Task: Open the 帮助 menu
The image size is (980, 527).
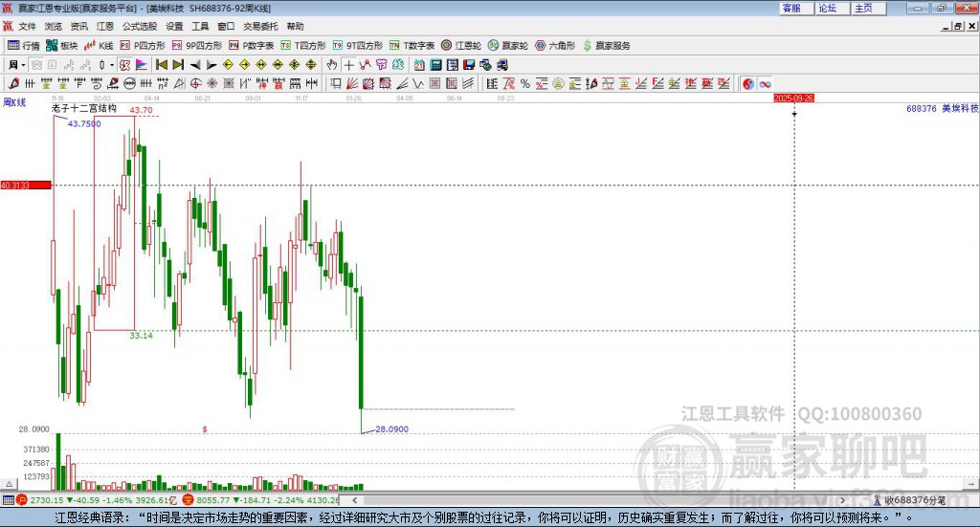Action: [x=295, y=26]
